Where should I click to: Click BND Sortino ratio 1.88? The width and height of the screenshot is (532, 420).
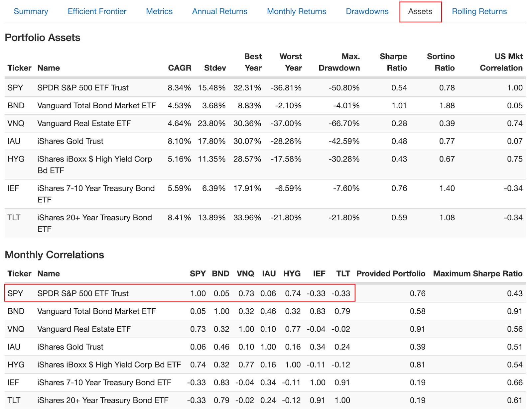click(447, 106)
